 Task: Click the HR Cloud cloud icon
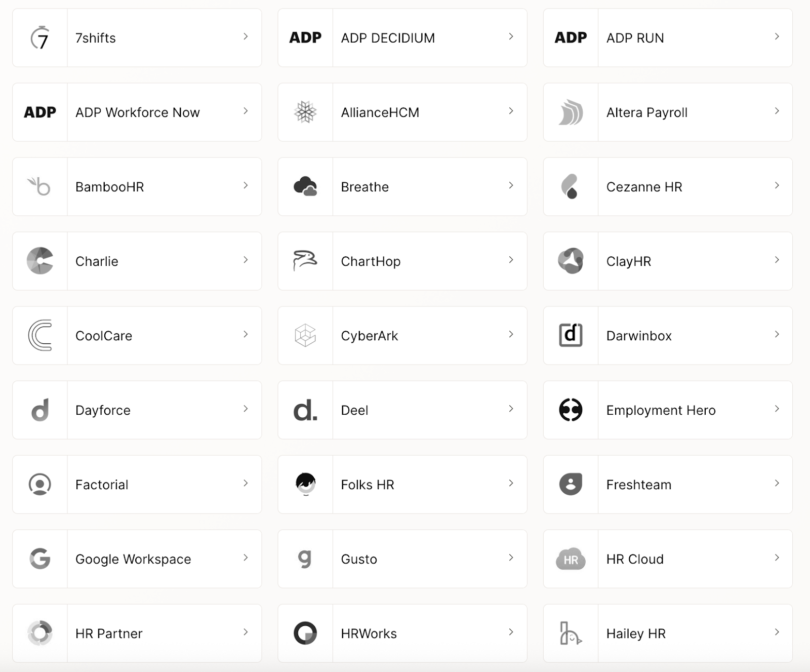point(571,559)
